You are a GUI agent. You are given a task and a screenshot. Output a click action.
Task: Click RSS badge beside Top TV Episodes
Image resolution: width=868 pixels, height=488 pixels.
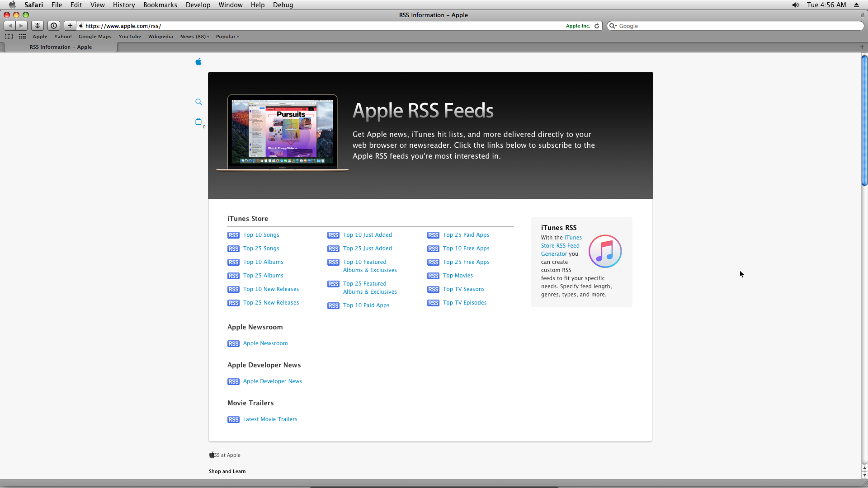pyautogui.click(x=433, y=303)
